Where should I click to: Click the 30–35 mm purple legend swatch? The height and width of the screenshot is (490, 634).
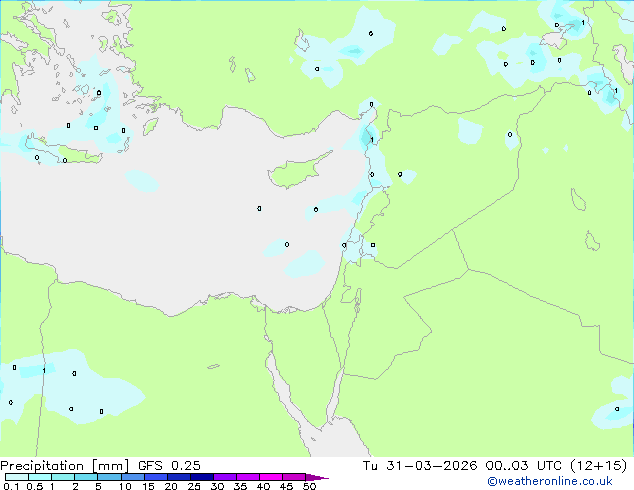[225, 477]
